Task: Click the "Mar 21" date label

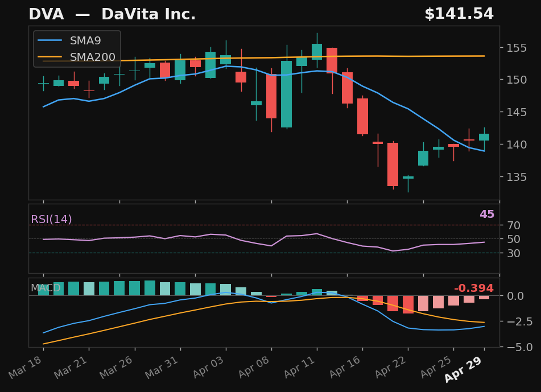Action: pyautogui.click(x=71, y=367)
